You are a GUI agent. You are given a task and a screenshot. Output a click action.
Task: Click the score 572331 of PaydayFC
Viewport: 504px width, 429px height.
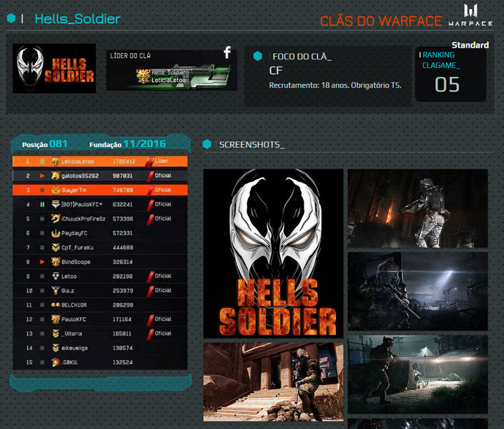pyautogui.click(x=122, y=233)
